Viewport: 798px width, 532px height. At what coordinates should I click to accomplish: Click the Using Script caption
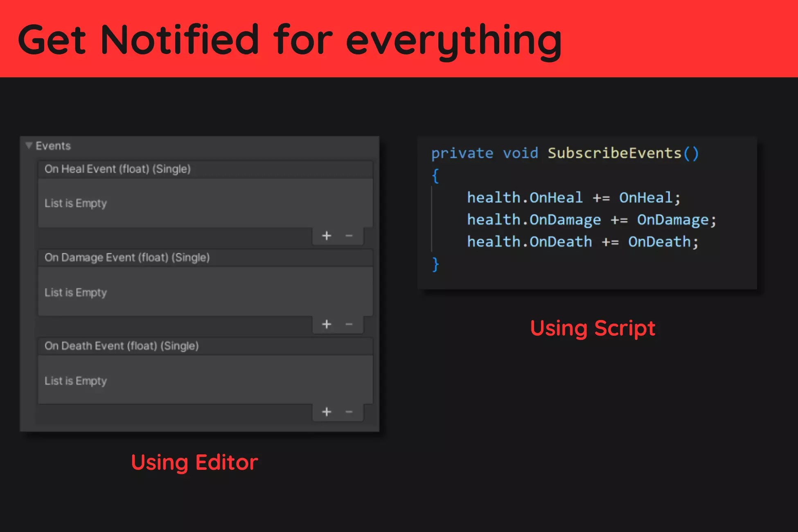[593, 328]
